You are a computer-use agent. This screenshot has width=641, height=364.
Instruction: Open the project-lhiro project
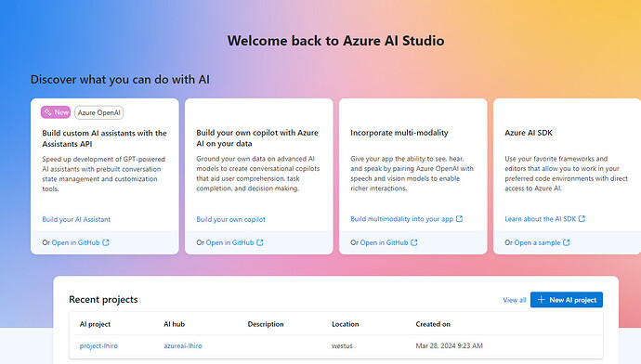pos(98,346)
